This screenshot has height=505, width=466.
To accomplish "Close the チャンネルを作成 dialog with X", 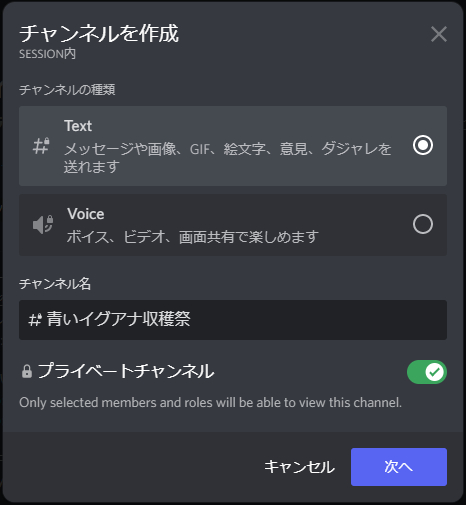I will pos(439,34).
